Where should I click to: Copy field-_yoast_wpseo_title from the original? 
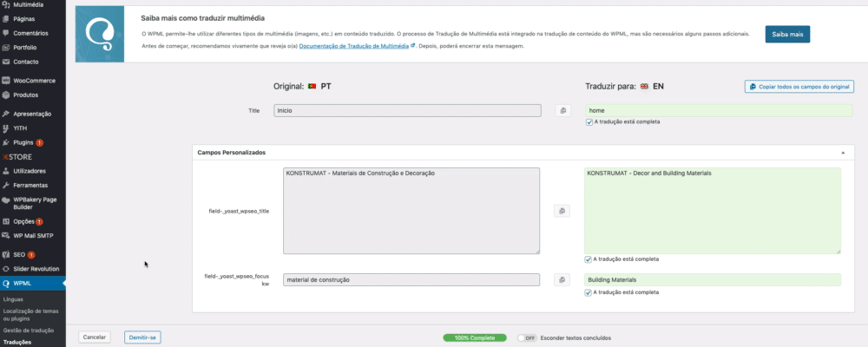point(562,211)
